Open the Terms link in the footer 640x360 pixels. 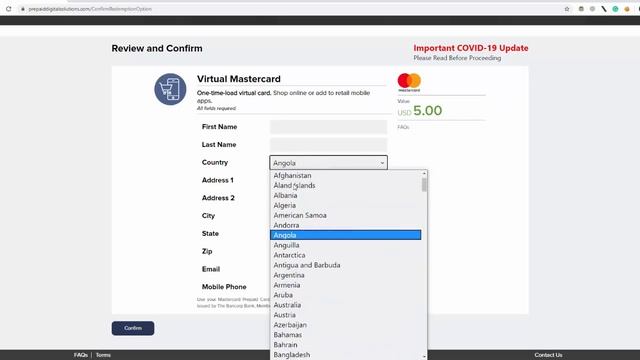(103, 355)
